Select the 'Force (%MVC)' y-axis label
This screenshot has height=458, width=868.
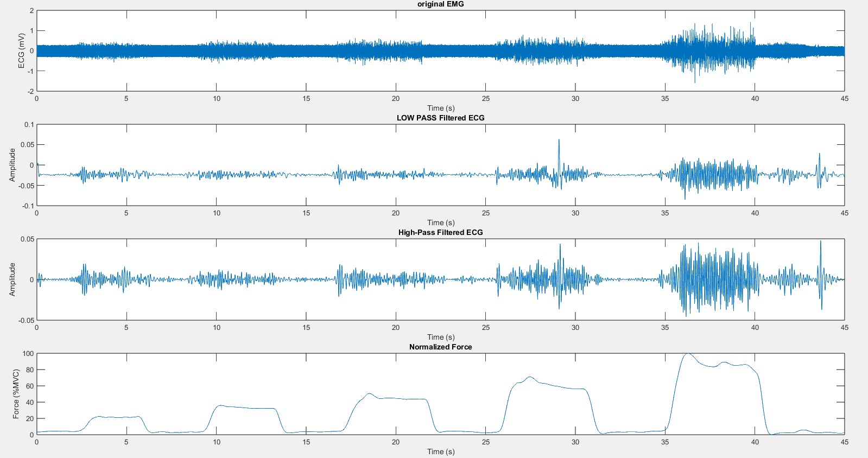tap(16, 394)
